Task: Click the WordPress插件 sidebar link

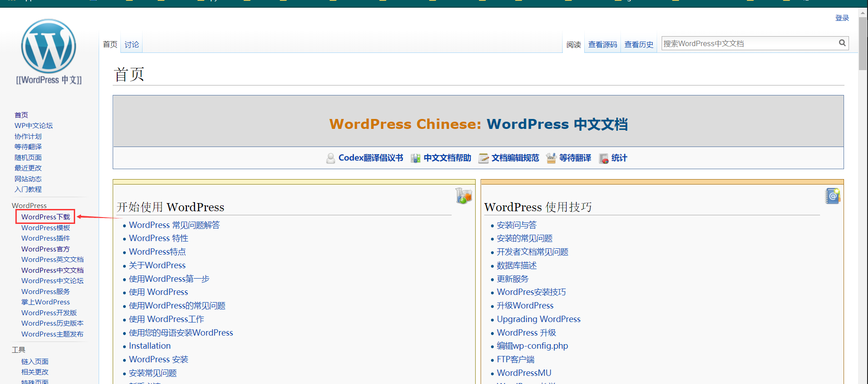Action: [x=46, y=238]
